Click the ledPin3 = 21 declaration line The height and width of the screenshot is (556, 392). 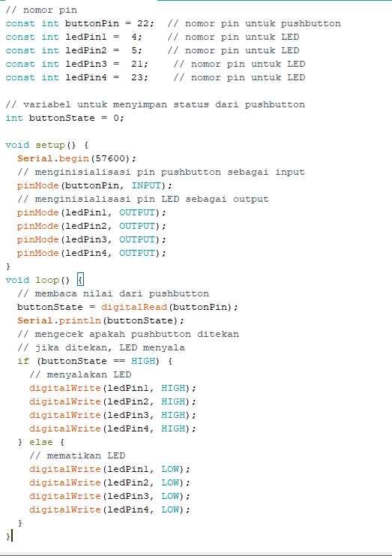(77, 64)
